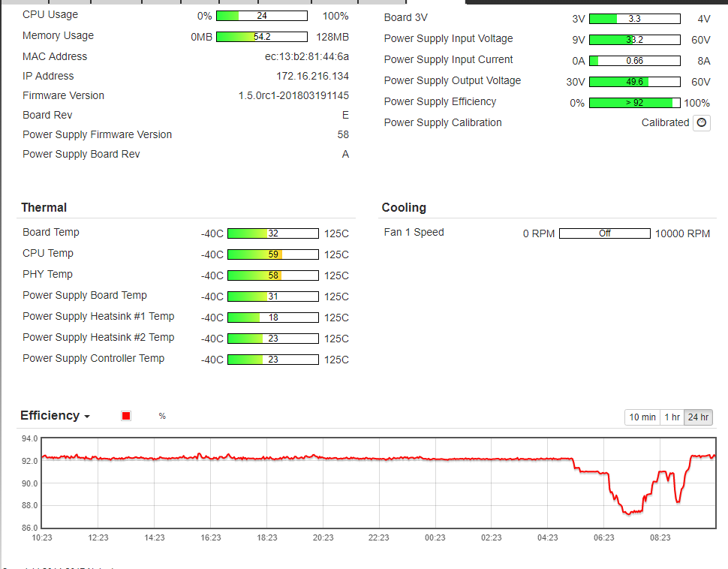
Task: Switch graph range to 10 min
Action: (642, 417)
